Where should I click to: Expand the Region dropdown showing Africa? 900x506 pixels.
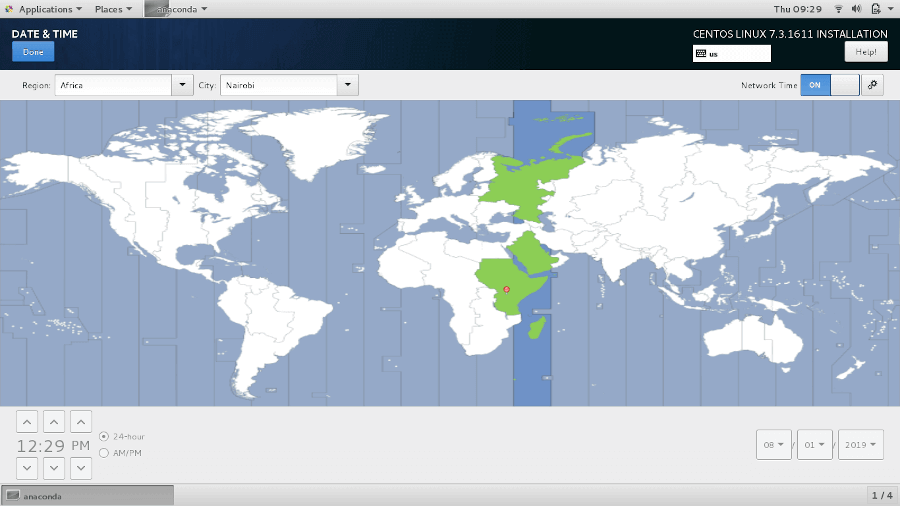(124, 85)
